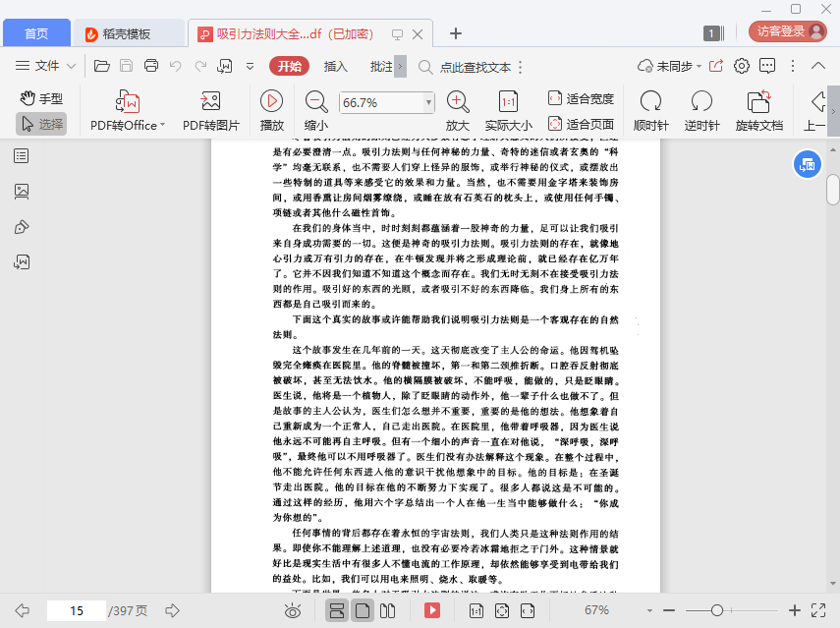Switch to 插入 ribbon tab
The image size is (840, 628).
coord(336,66)
